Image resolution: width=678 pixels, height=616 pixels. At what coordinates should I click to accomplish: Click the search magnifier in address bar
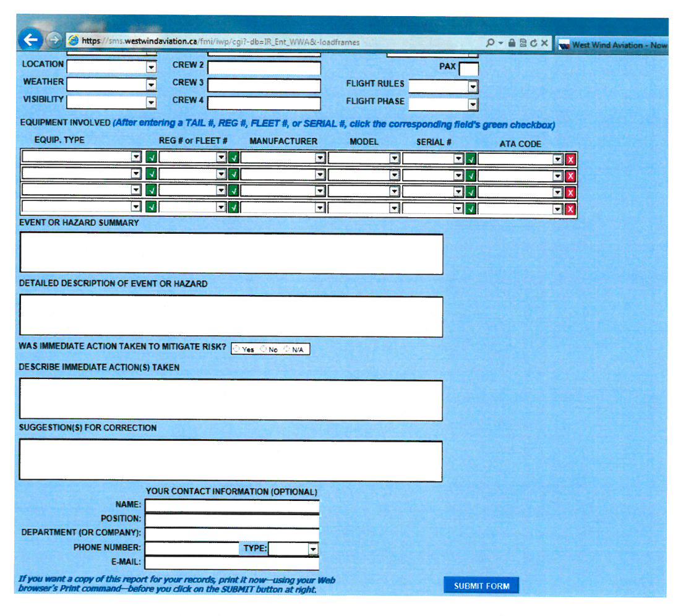pyautogui.click(x=491, y=43)
